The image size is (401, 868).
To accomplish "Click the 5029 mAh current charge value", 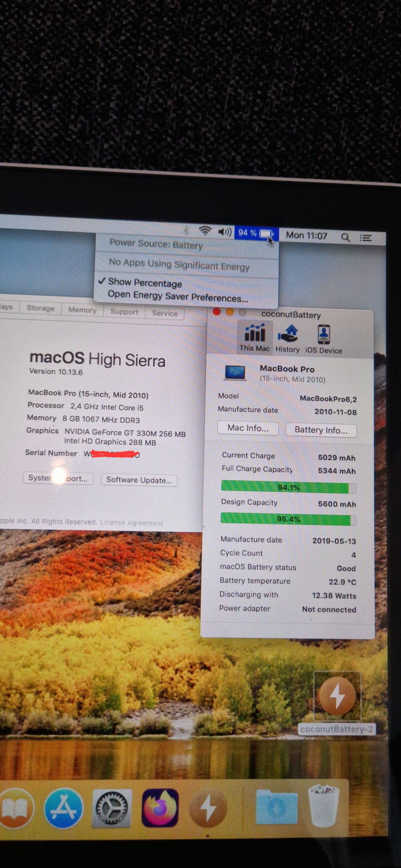I will point(337,458).
